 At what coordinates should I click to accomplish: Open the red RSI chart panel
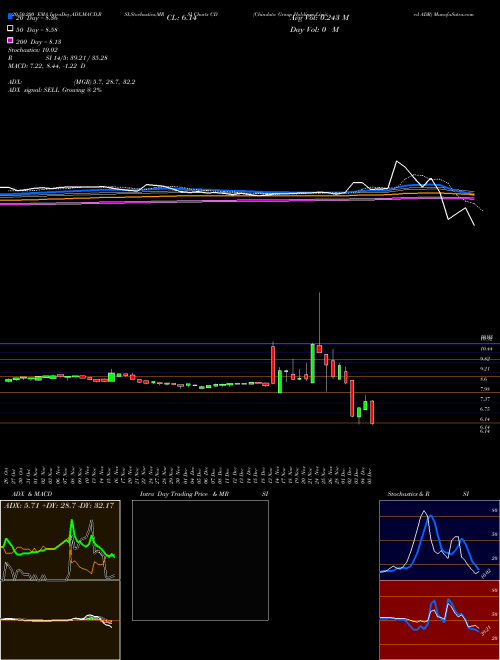(439, 620)
